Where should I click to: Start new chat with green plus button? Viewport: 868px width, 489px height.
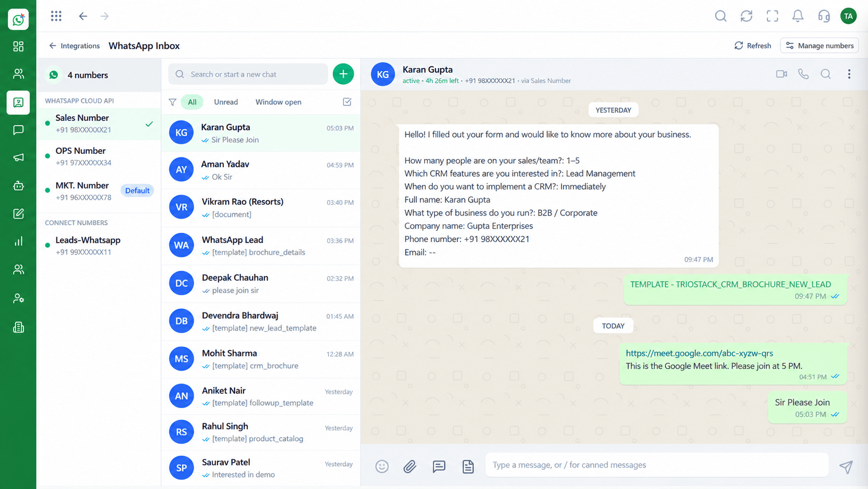343,74
